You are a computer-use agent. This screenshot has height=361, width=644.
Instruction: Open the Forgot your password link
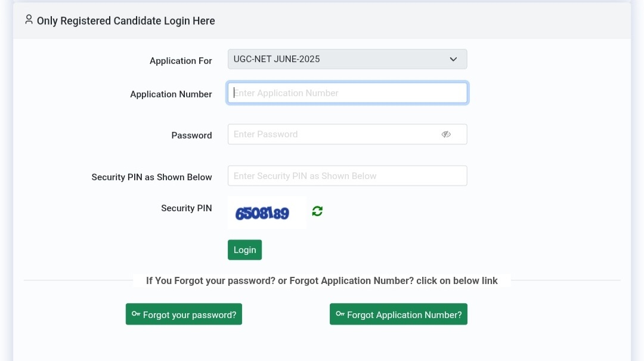point(184,314)
